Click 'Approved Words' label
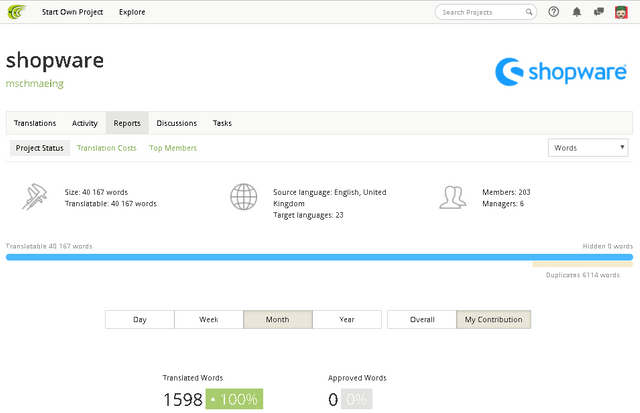640x413 pixels. point(357,378)
